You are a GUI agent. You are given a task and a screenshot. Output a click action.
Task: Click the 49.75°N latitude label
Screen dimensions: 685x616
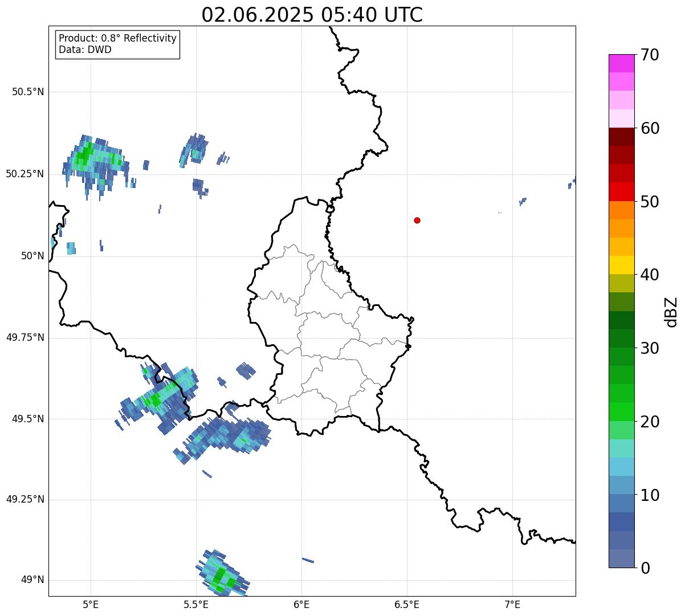coord(25,337)
